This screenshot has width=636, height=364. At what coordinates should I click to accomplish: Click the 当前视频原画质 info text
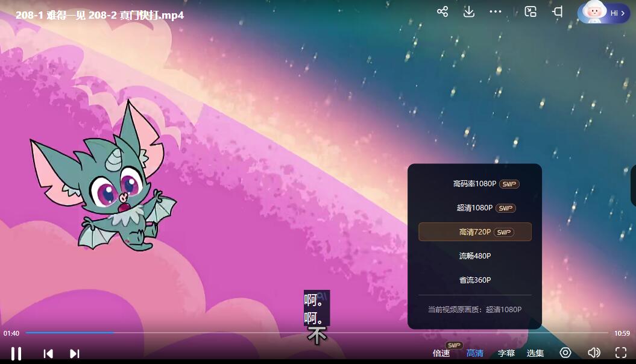(x=475, y=309)
